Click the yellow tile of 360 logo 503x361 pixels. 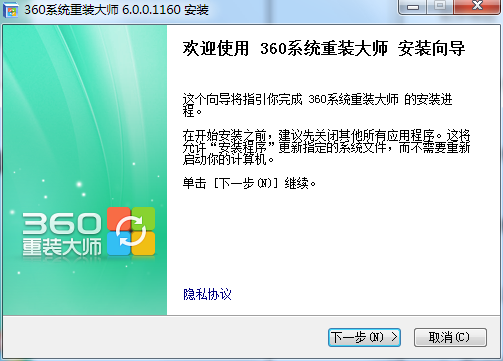(x=143, y=244)
